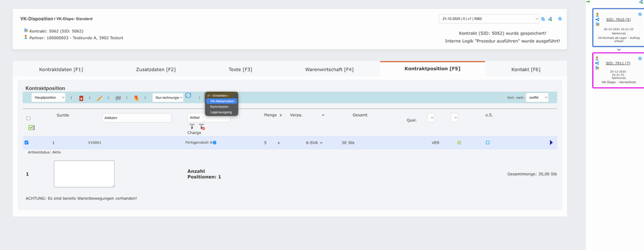
Task: Click the blue triangle arrow in row V10001
Action: pyautogui.click(x=551, y=142)
